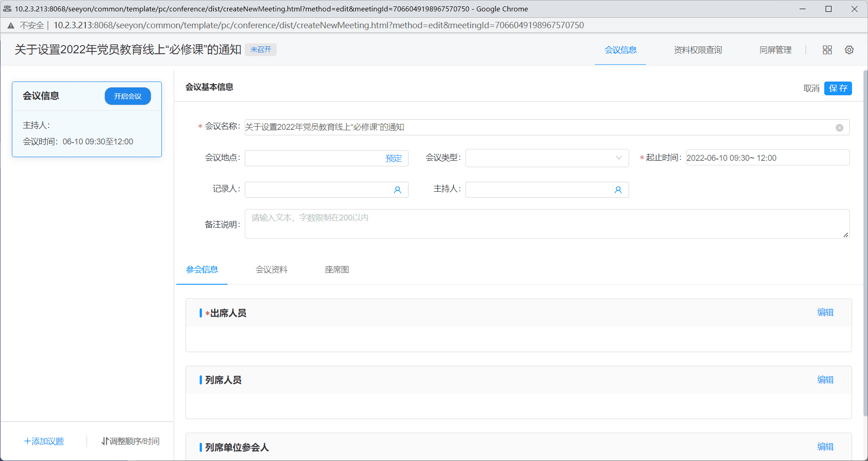Screen dimensions: 868x461
Task: Edit the 列席人员 list
Action: tap(825, 380)
